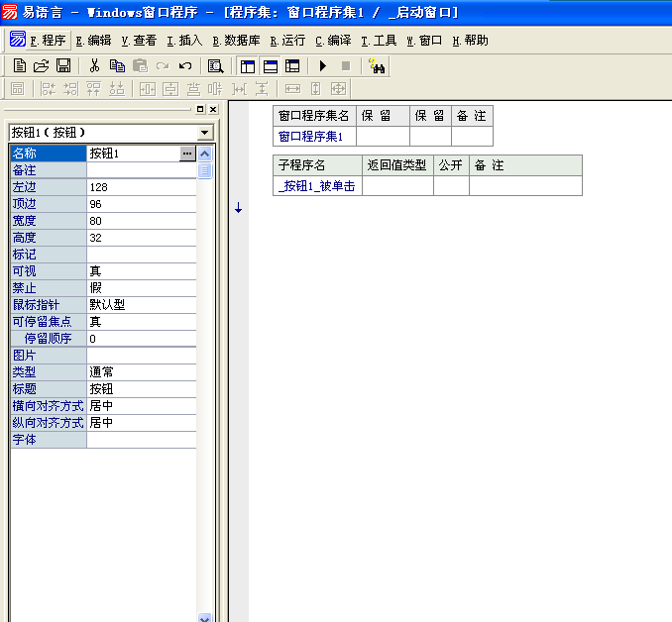Toggle the first work panel layout icon
The width and height of the screenshot is (672, 622).
point(247,66)
